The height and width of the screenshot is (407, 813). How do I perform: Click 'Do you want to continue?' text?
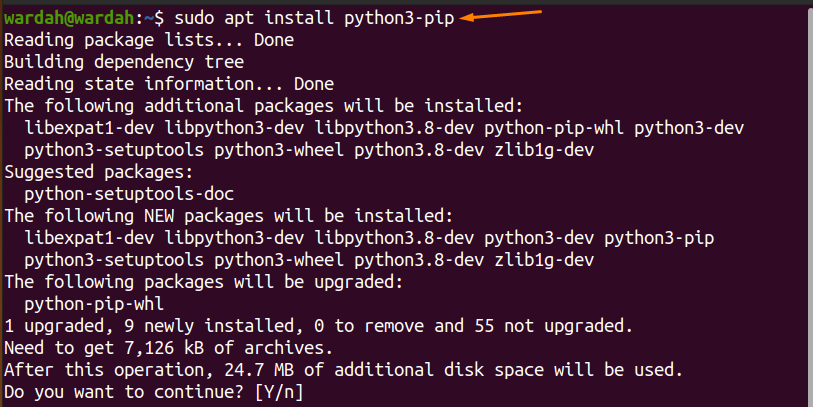pyautogui.click(x=124, y=392)
